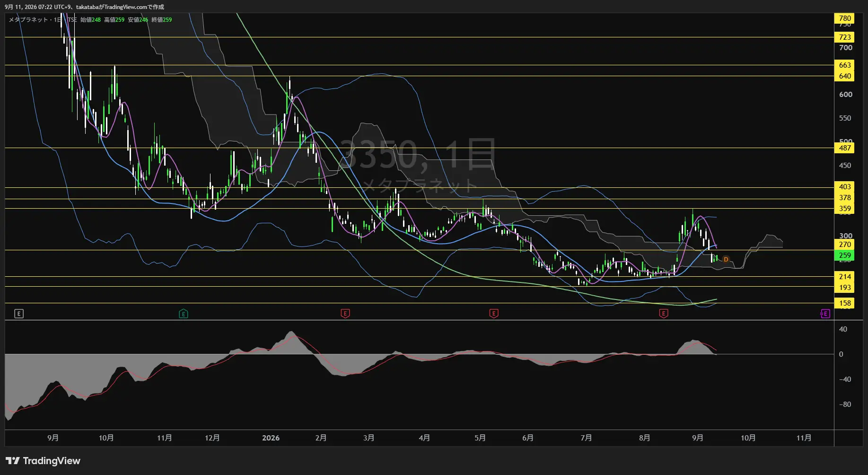Click the 7月 label on time axis
The width and height of the screenshot is (868, 475).
[x=586, y=438]
